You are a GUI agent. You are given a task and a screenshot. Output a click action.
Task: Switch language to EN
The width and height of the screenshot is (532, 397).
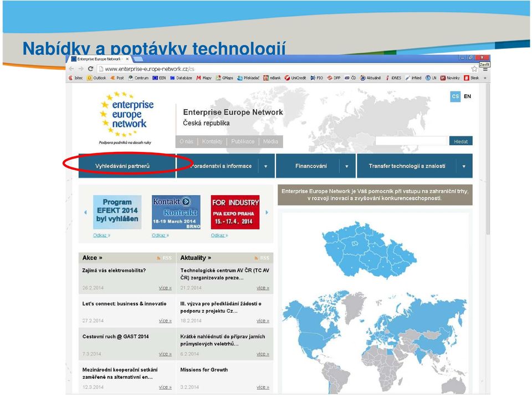click(468, 96)
